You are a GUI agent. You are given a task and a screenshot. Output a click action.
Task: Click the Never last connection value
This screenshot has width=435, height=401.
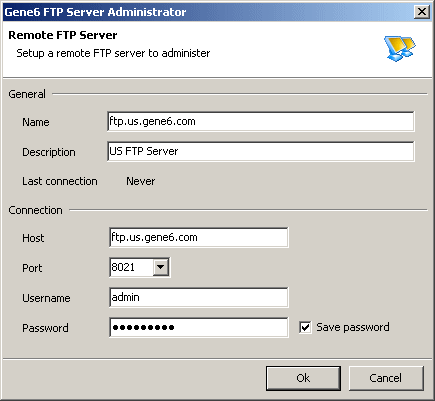coord(140,181)
